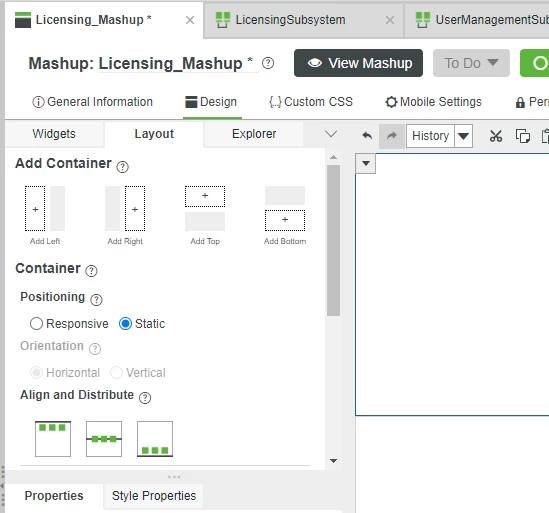
Task: Align items to bottom in container
Action: (155, 439)
